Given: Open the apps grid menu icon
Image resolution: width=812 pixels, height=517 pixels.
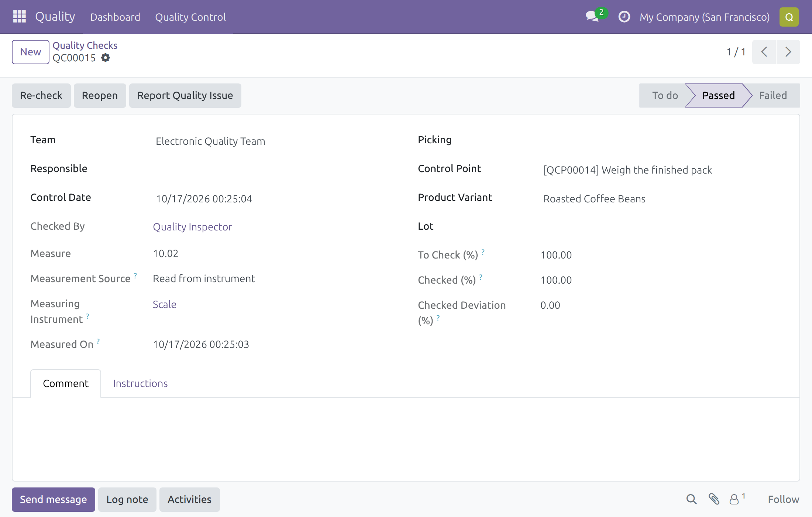Looking at the screenshot, I should [x=19, y=17].
